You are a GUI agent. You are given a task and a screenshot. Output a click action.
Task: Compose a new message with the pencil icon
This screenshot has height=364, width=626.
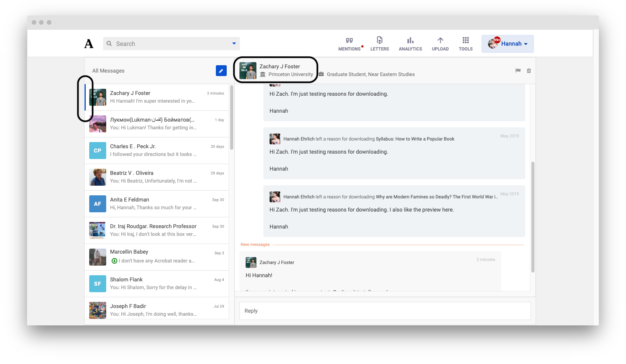point(221,71)
